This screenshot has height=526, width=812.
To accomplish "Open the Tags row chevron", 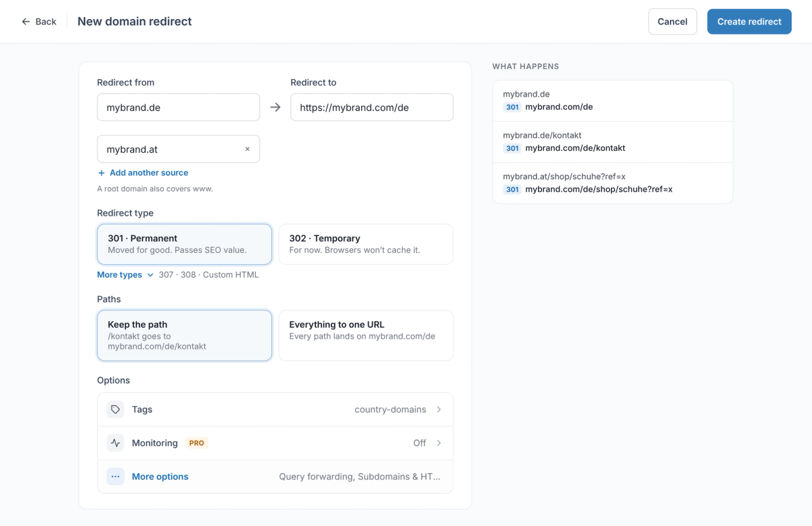I will click(439, 410).
